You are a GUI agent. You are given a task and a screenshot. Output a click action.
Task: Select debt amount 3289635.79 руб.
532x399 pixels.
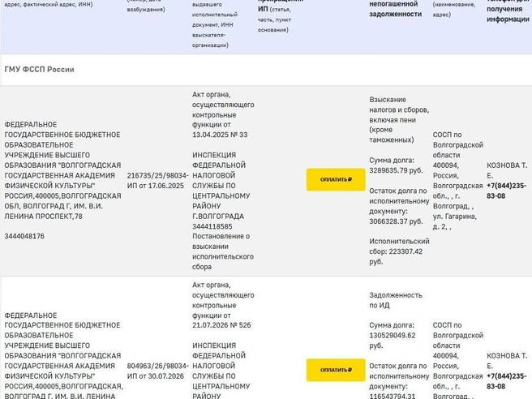point(397,170)
